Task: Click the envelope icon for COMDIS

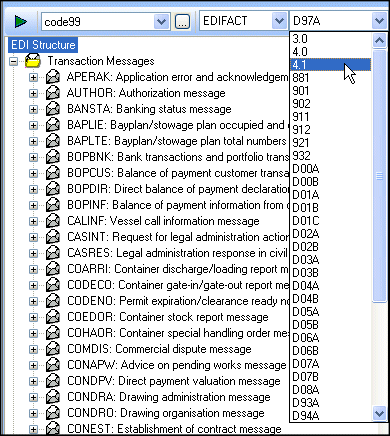Action: point(53,349)
